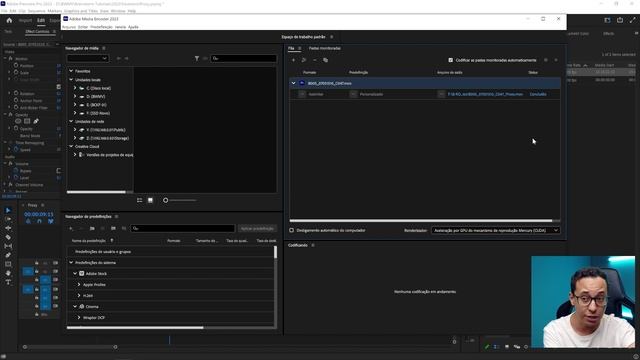Viewport: 640px width, 360px height.
Task: Switch media browser to thumbnail view
Action: [150, 200]
